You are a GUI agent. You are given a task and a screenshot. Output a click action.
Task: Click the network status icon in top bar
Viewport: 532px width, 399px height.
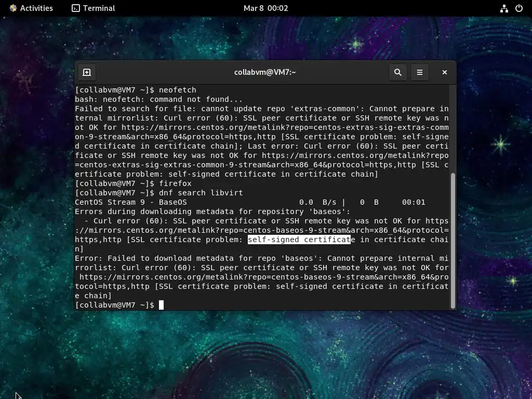504,8
